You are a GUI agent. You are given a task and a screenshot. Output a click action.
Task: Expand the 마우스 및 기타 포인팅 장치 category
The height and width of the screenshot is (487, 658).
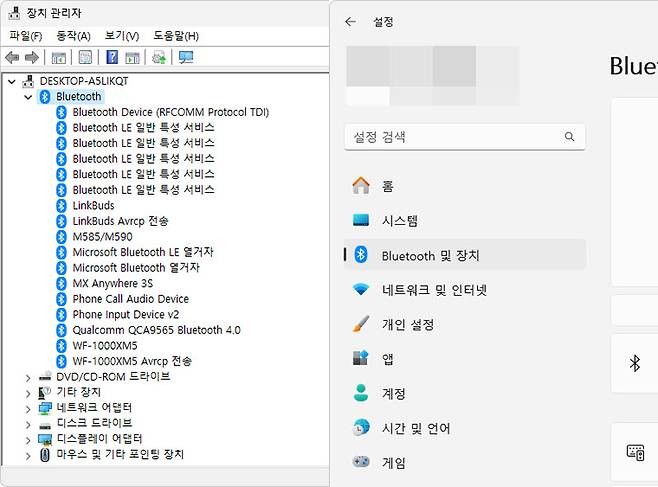coord(28,456)
